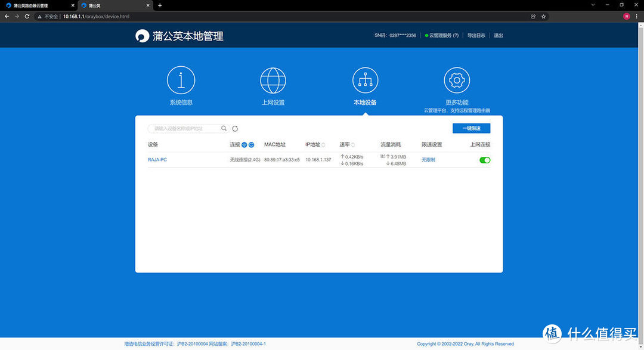Sort the 速率 column using its sort control
The height and width of the screenshot is (350, 644).
(354, 144)
